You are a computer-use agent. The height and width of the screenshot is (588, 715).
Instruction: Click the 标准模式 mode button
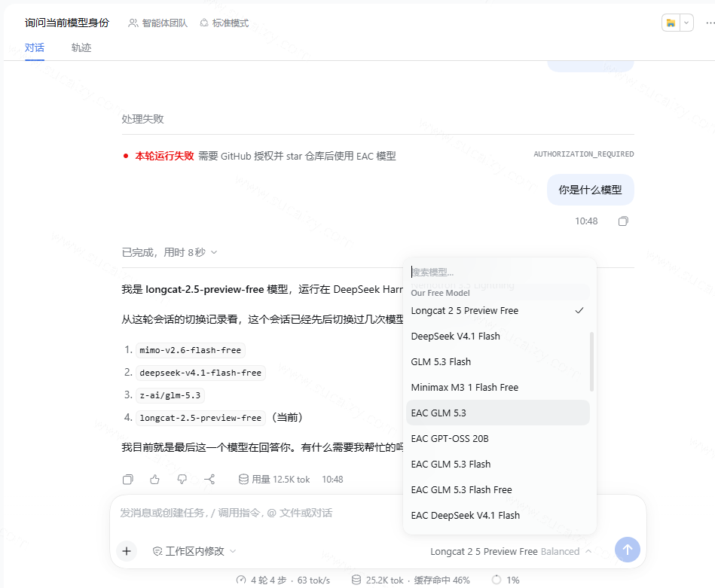225,23
